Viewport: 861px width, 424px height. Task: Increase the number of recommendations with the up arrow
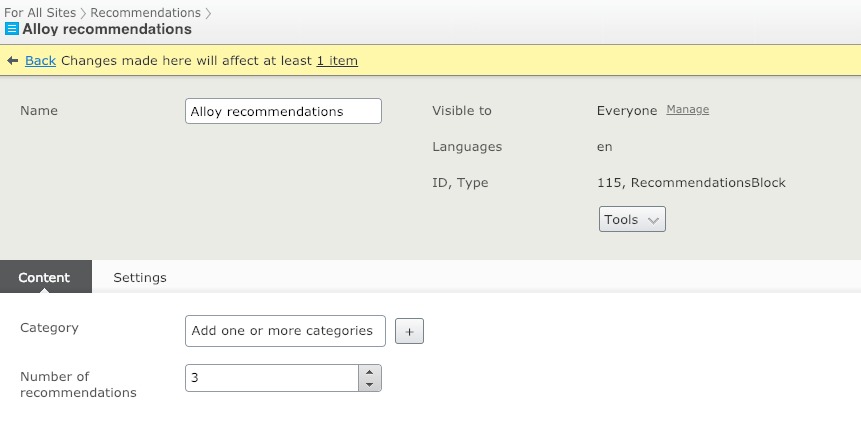coord(369,371)
